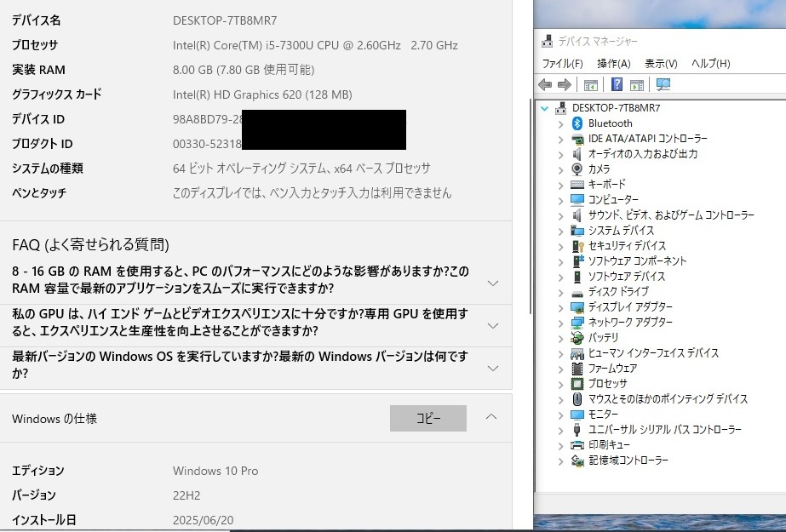
Task: Collapse the Windows の仕様 section
Action: tap(491, 417)
